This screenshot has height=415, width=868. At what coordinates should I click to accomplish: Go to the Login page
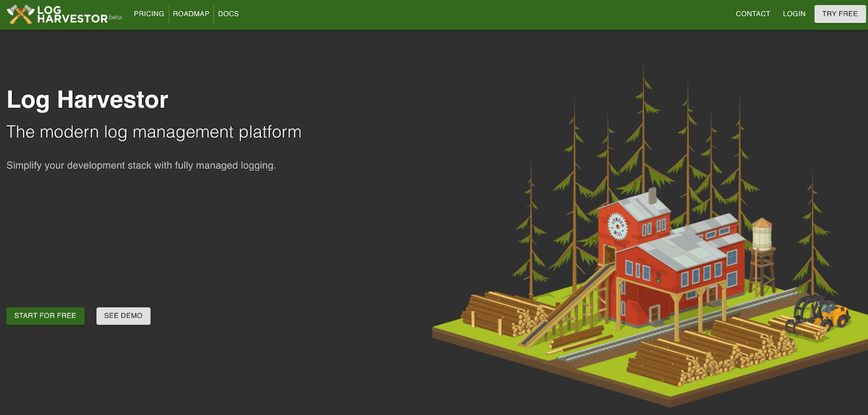794,14
